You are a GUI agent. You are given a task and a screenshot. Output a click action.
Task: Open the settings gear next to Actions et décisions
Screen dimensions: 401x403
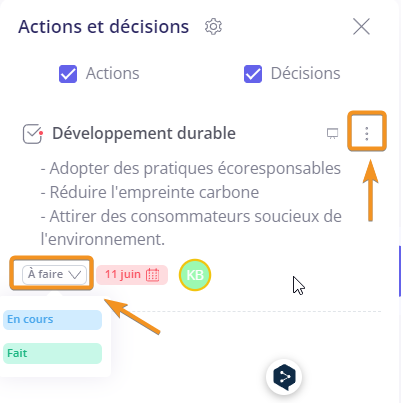click(x=213, y=27)
